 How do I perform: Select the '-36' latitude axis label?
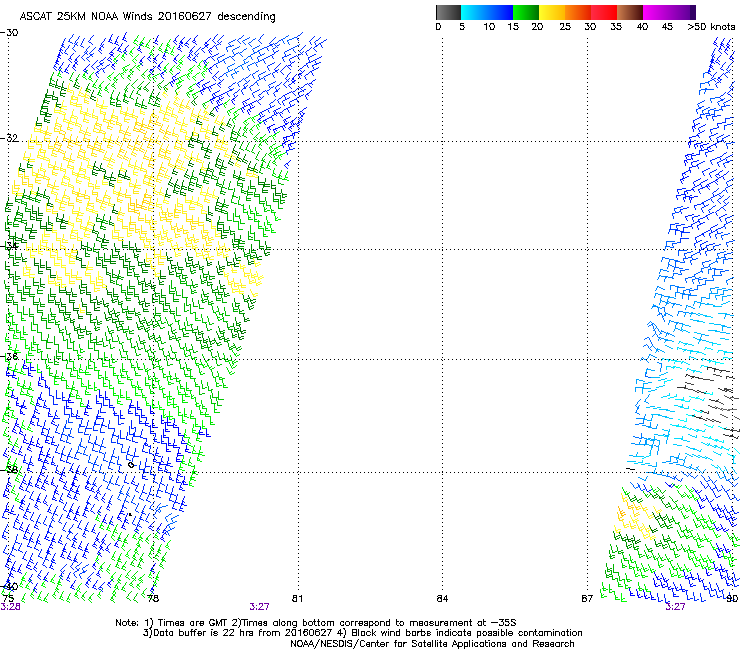(x=9, y=356)
